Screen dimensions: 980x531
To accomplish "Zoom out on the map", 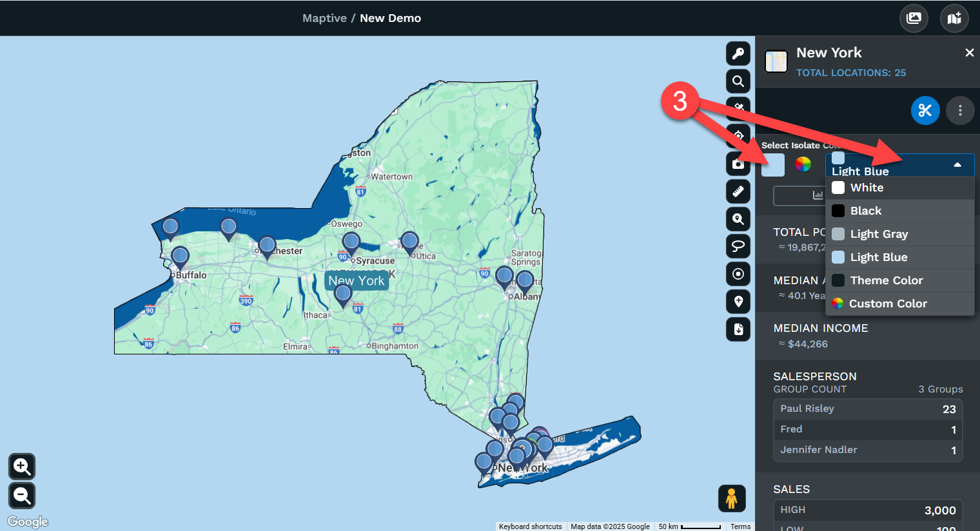I will pos(22,496).
